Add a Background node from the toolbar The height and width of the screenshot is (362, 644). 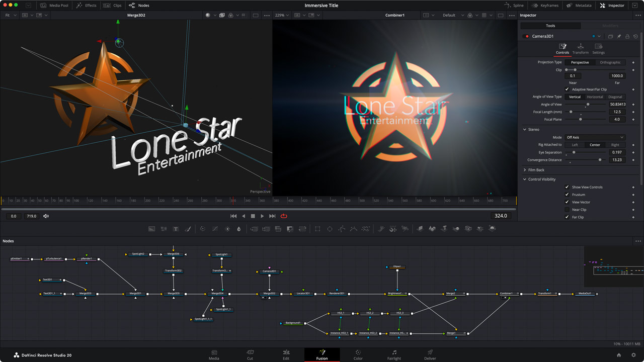pyautogui.click(x=151, y=229)
